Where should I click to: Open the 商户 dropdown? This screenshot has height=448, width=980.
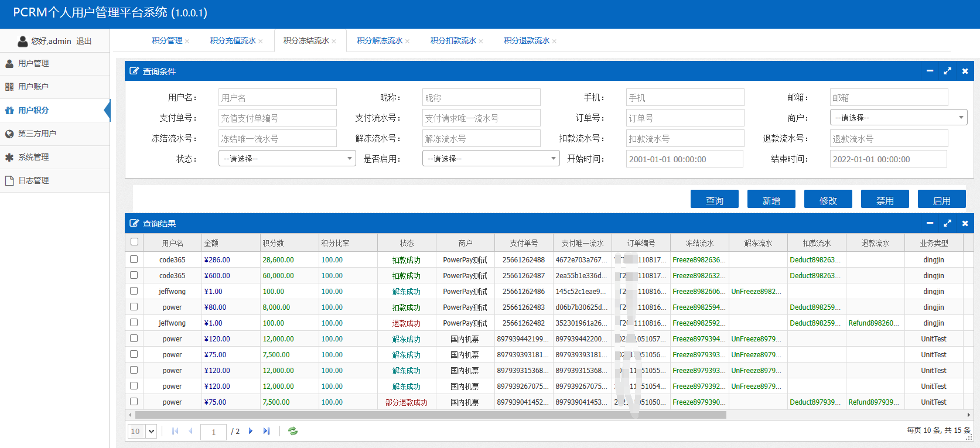(898, 118)
